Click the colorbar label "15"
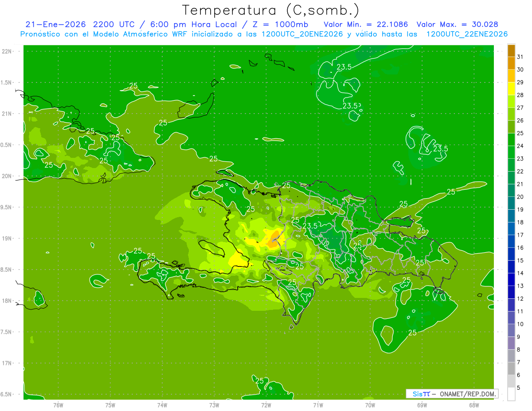 pyautogui.click(x=520, y=260)
